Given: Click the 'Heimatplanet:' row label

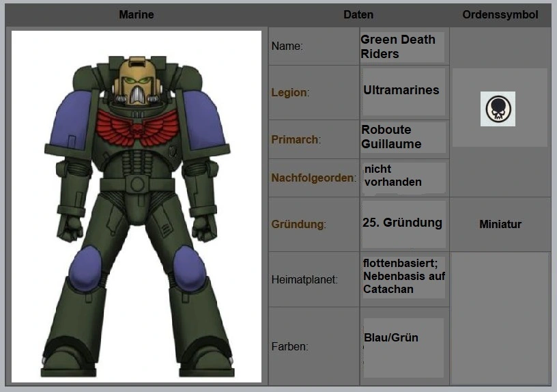Looking at the screenshot, I should [x=304, y=280].
